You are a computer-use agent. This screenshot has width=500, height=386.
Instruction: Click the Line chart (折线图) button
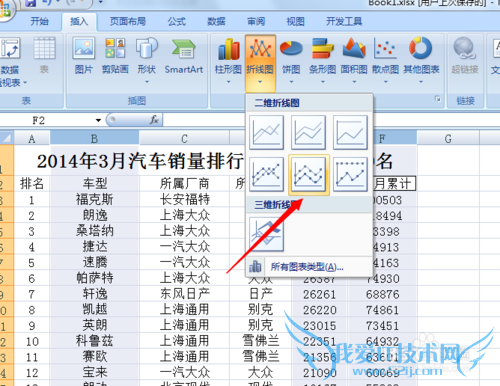[x=260, y=63]
